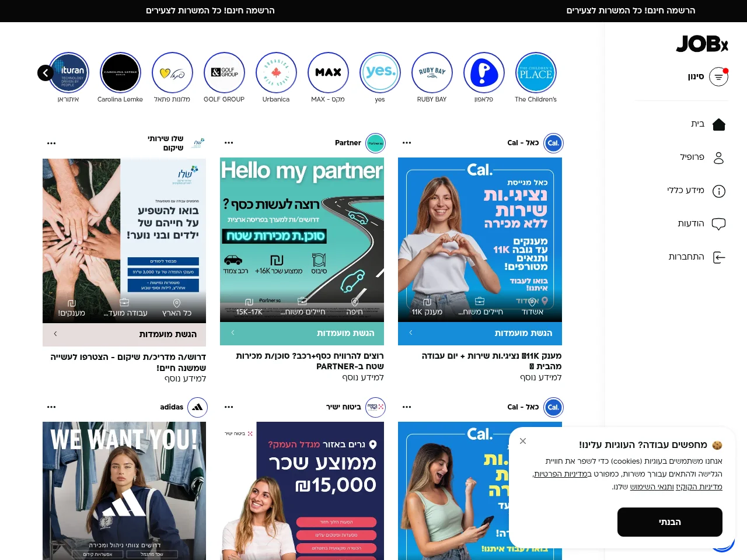The image size is (747, 560).
Task: Open the yellow heart logo company circle
Action: tap(172, 73)
